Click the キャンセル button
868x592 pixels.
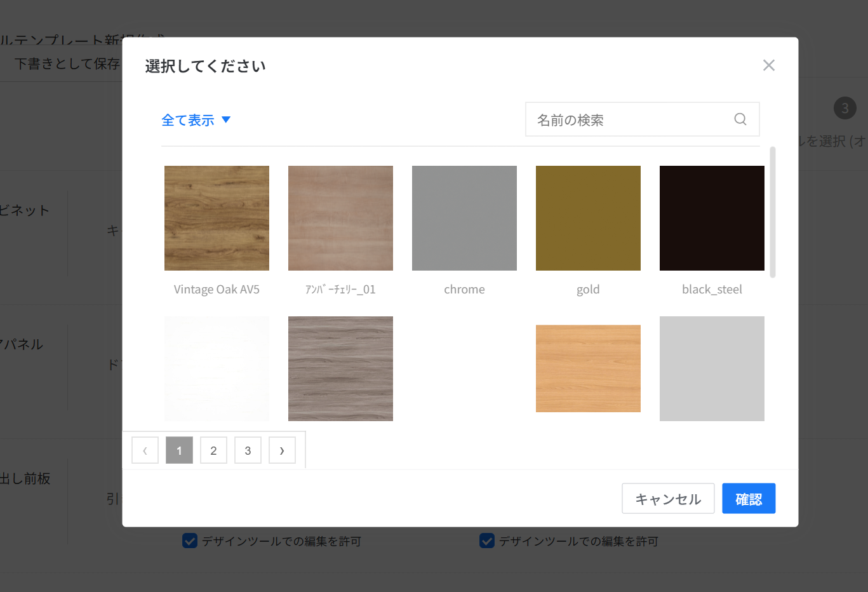[668, 499]
